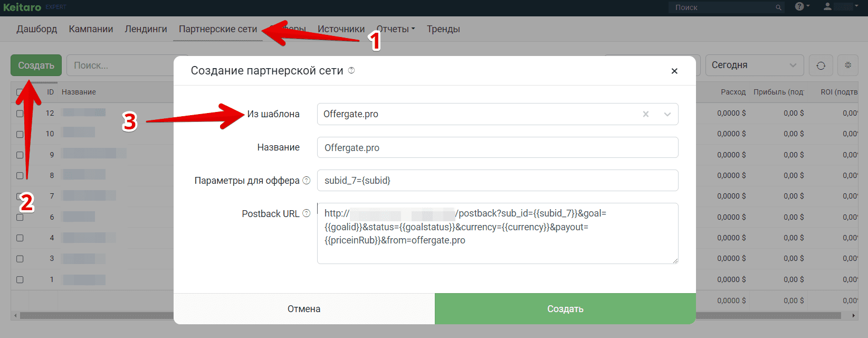Go to the Дашборд tab
The width and height of the screenshot is (868, 338).
coord(37,29)
